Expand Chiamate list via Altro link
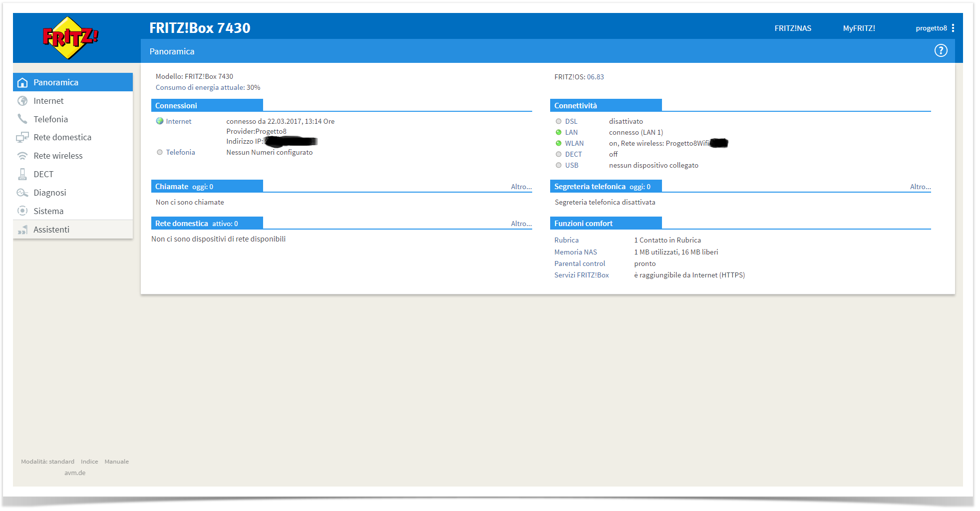The height and width of the screenshot is (511, 980). (521, 187)
